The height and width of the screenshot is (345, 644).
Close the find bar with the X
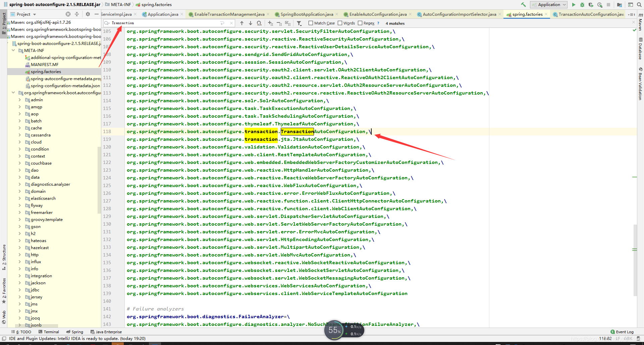(634, 22)
